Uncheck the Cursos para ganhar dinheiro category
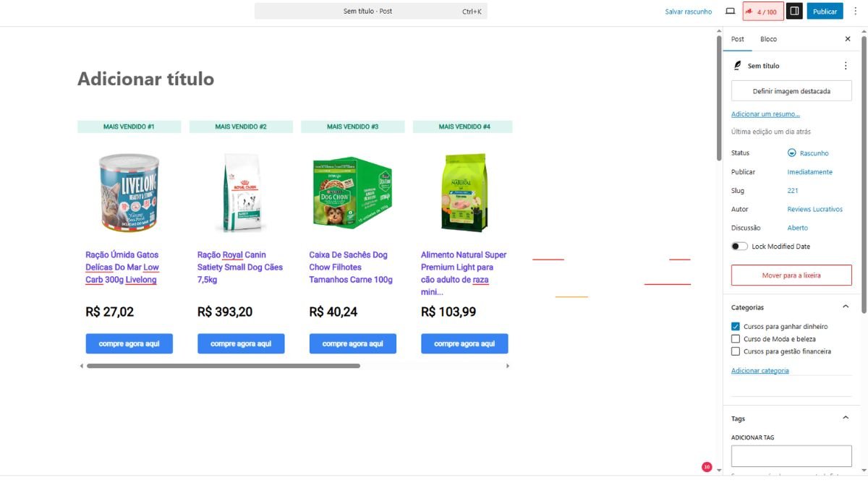This screenshot has height=488, width=868. [735, 325]
